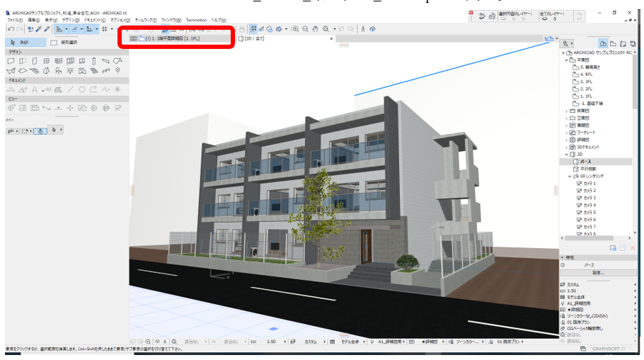The width and height of the screenshot is (644, 360).
Task: Select the Polyline tool
Action: [93, 89]
